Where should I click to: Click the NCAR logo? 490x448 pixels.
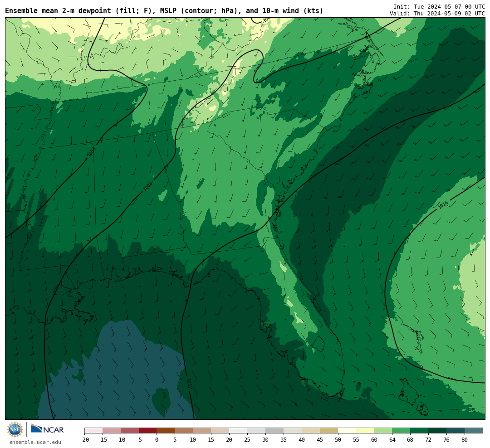[47, 429]
